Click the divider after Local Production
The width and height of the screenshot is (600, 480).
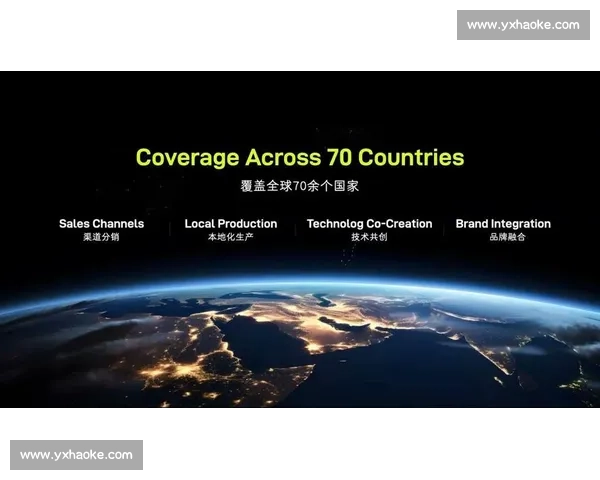tap(294, 230)
